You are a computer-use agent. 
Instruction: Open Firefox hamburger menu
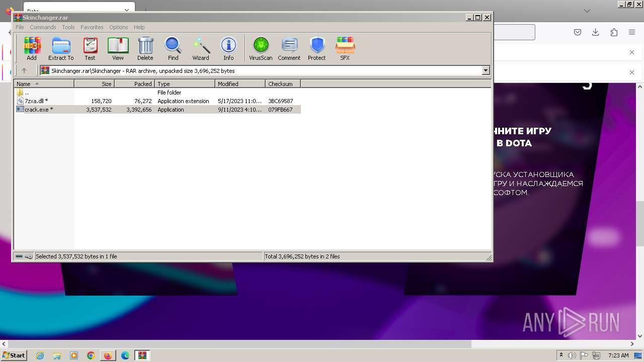pyautogui.click(x=632, y=32)
